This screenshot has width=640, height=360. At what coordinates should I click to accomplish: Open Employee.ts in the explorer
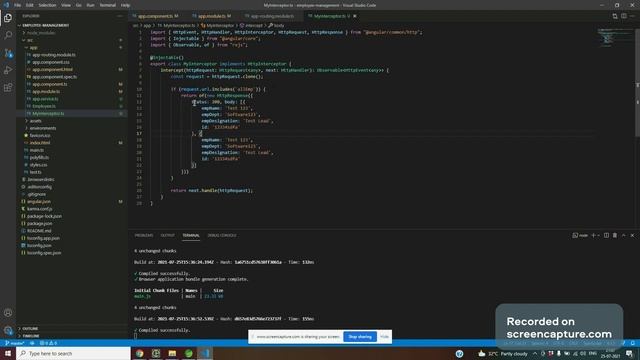(44, 106)
